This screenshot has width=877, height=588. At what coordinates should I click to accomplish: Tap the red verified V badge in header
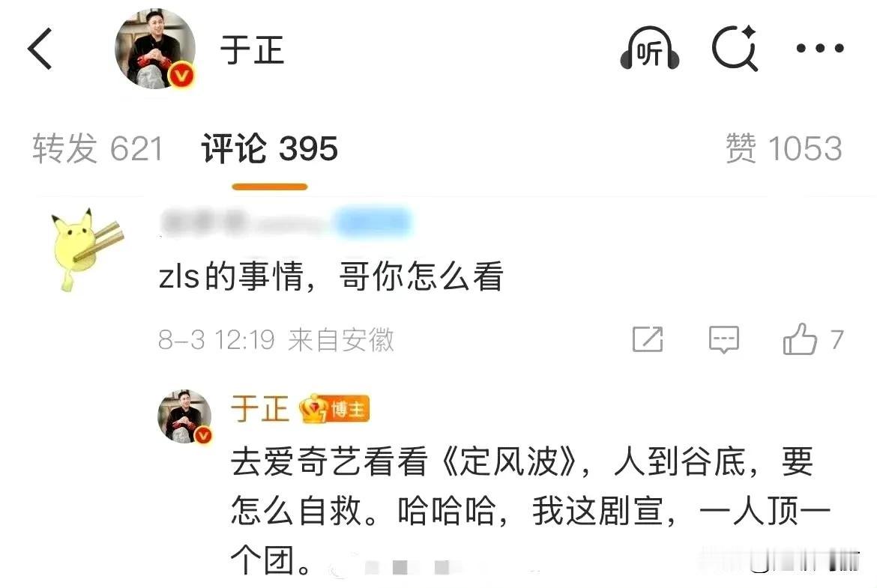point(181,76)
